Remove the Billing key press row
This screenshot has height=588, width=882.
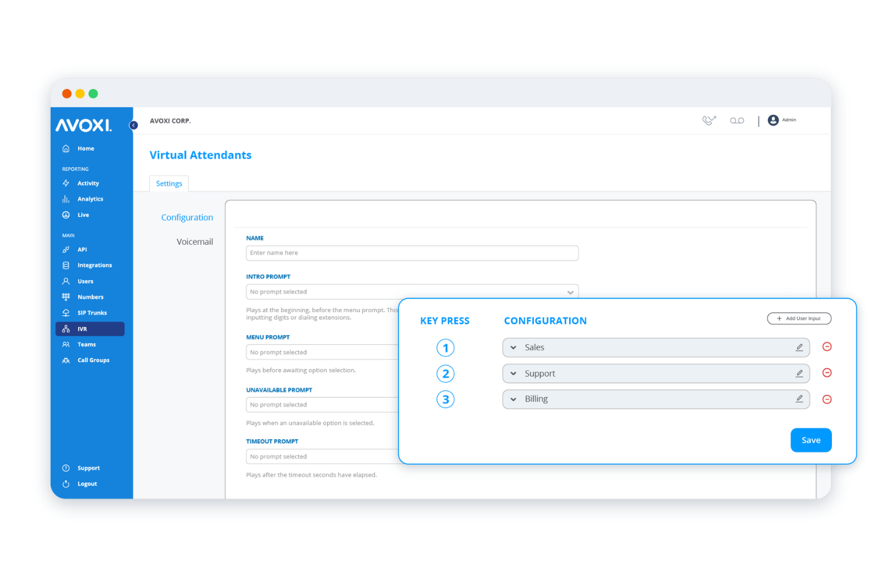827,399
